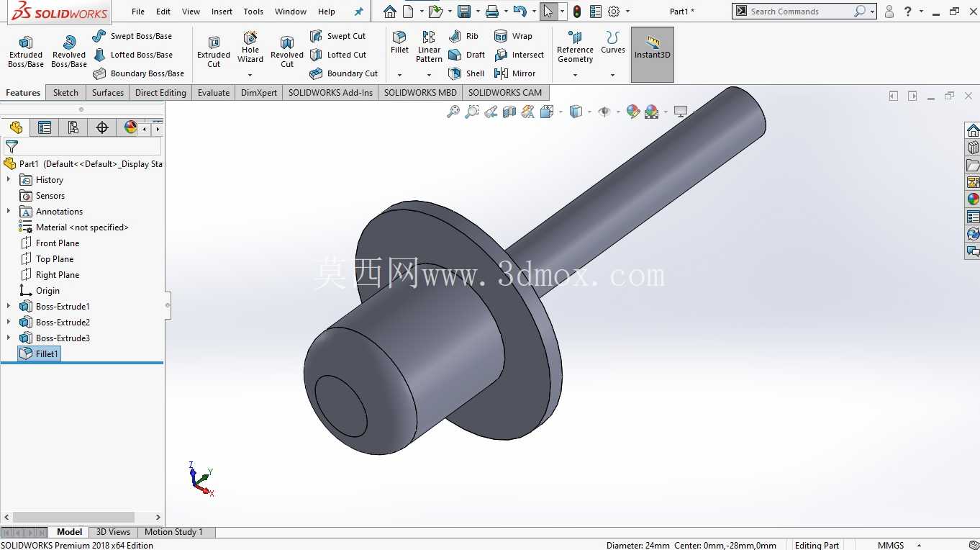
Task: Select the Revolved Boss/Base tool
Action: pos(69,51)
